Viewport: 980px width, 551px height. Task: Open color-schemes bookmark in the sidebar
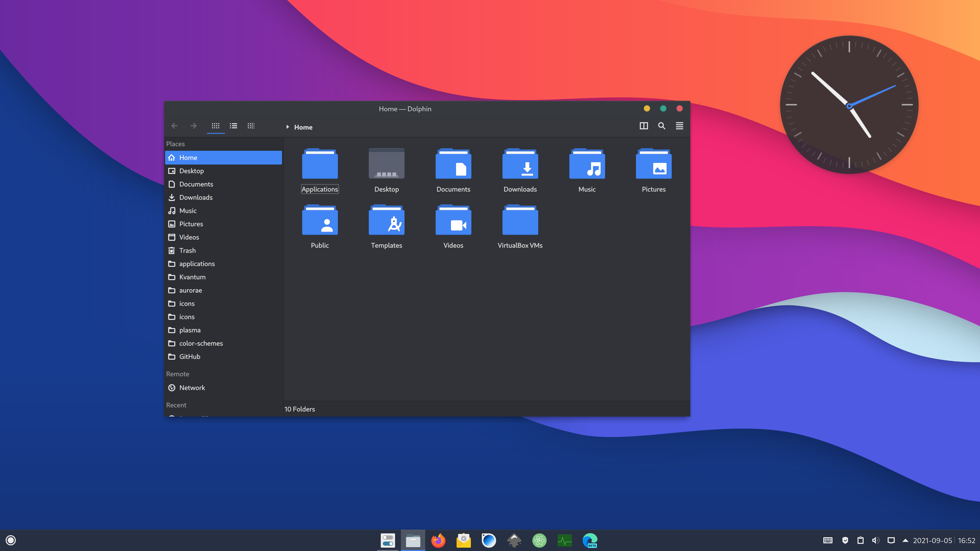(x=224, y=343)
